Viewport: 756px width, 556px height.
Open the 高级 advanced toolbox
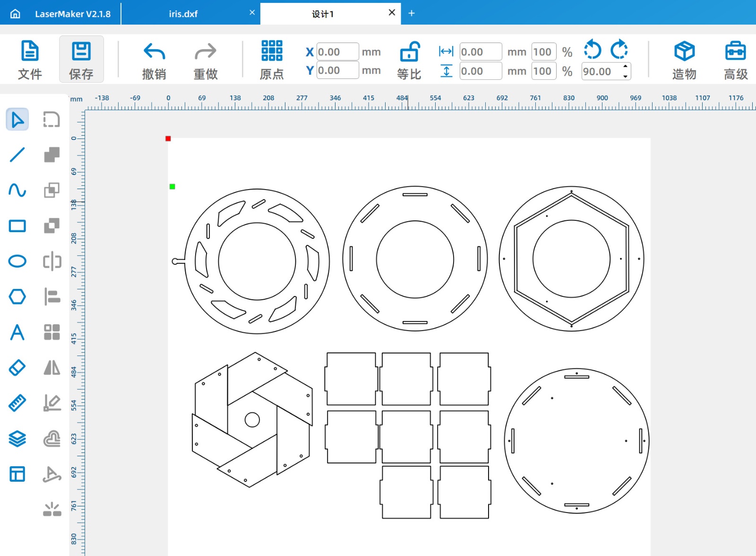pos(736,60)
